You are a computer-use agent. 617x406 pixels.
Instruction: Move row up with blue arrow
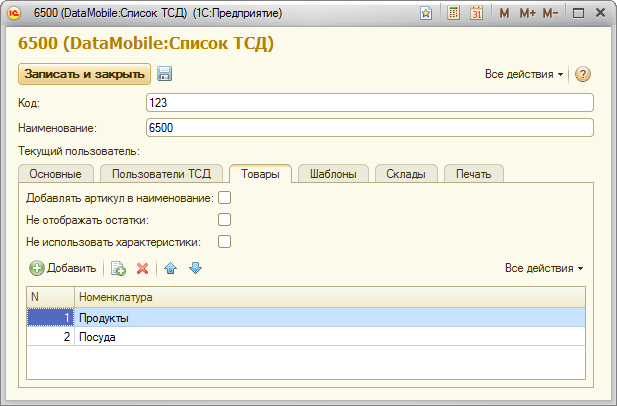tap(170, 268)
